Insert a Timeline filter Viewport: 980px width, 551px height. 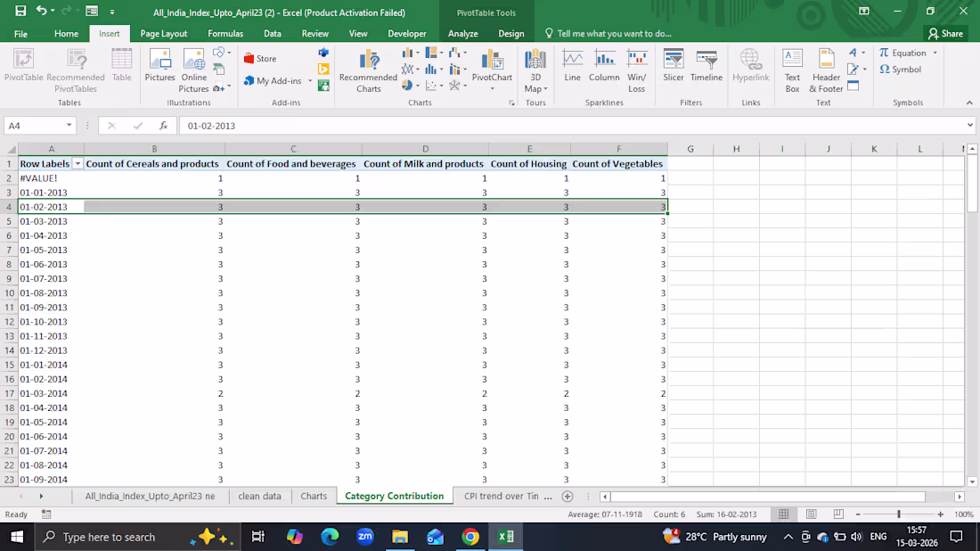(706, 66)
